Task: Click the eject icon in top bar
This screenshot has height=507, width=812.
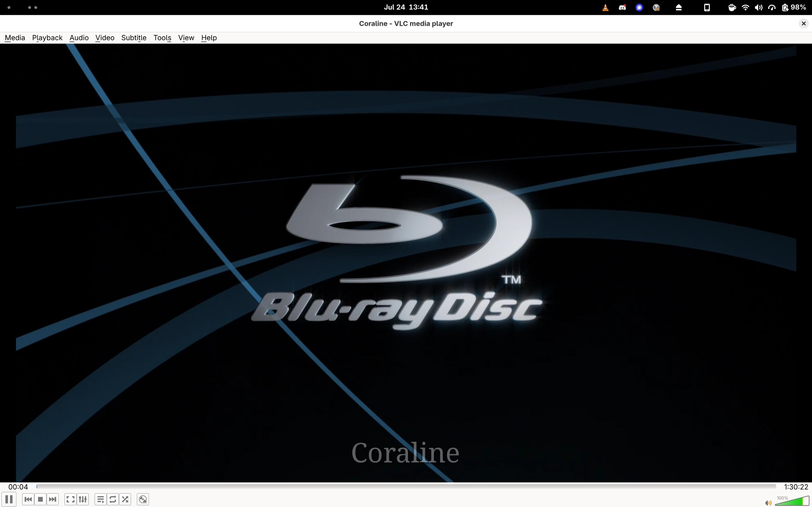Action: coord(679,7)
